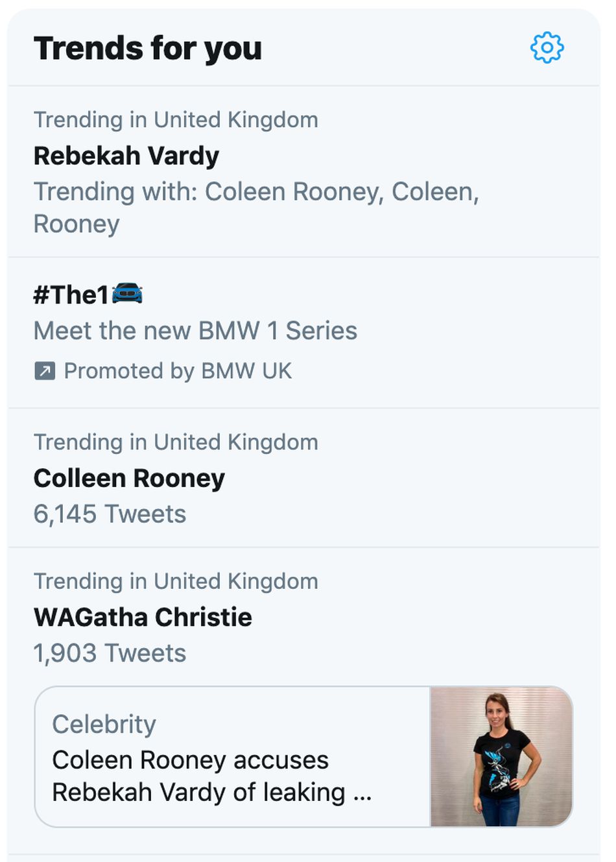Click "Trending with: Coleen Rooney, Coleen" text

click(256, 192)
